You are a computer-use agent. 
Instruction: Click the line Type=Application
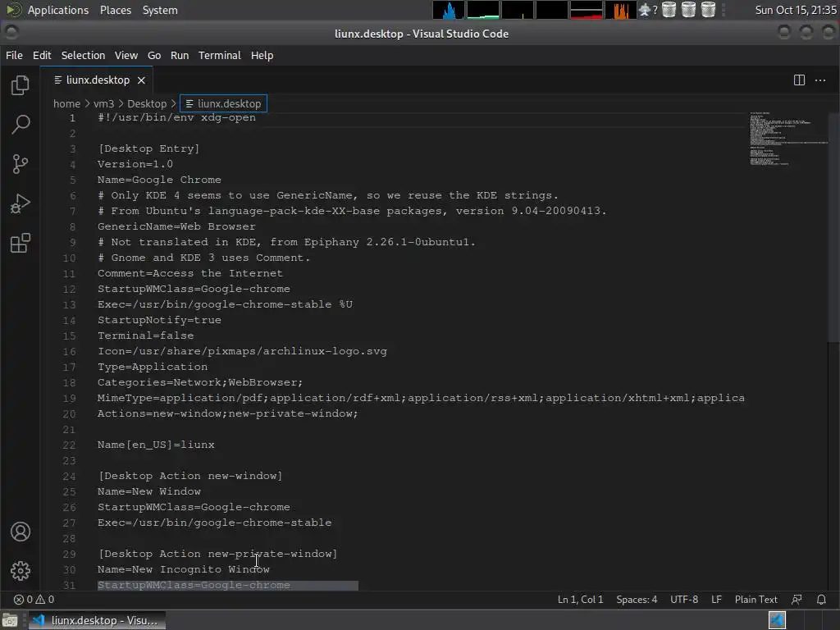pos(153,367)
